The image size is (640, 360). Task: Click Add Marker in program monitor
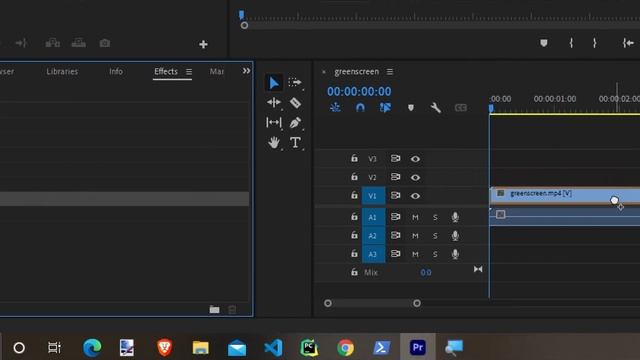[544, 43]
